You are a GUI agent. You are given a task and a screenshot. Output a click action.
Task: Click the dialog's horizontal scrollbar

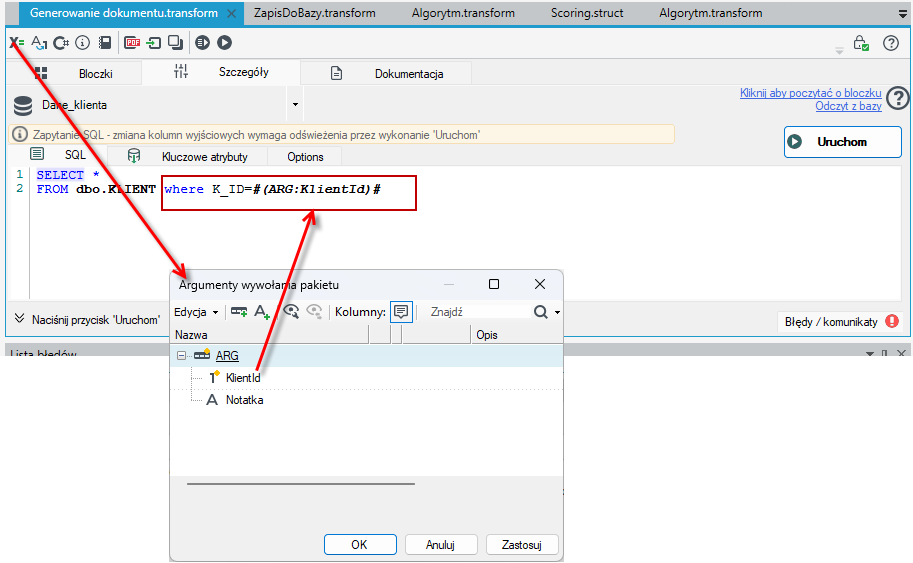pyautogui.click(x=300, y=484)
